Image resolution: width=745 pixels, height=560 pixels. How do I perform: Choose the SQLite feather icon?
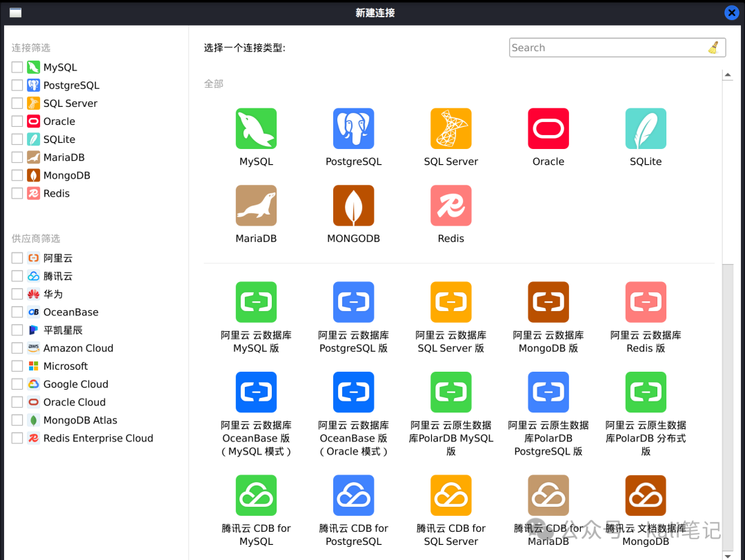coord(646,129)
